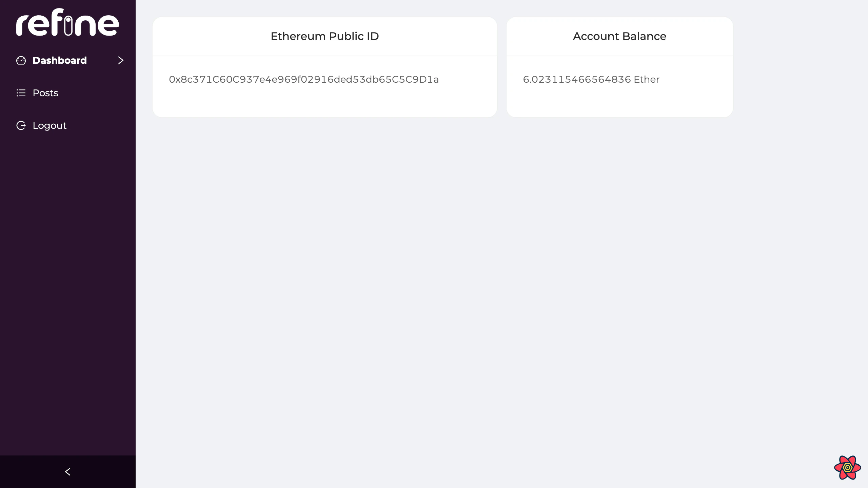Click the Logout label text

point(49,125)
